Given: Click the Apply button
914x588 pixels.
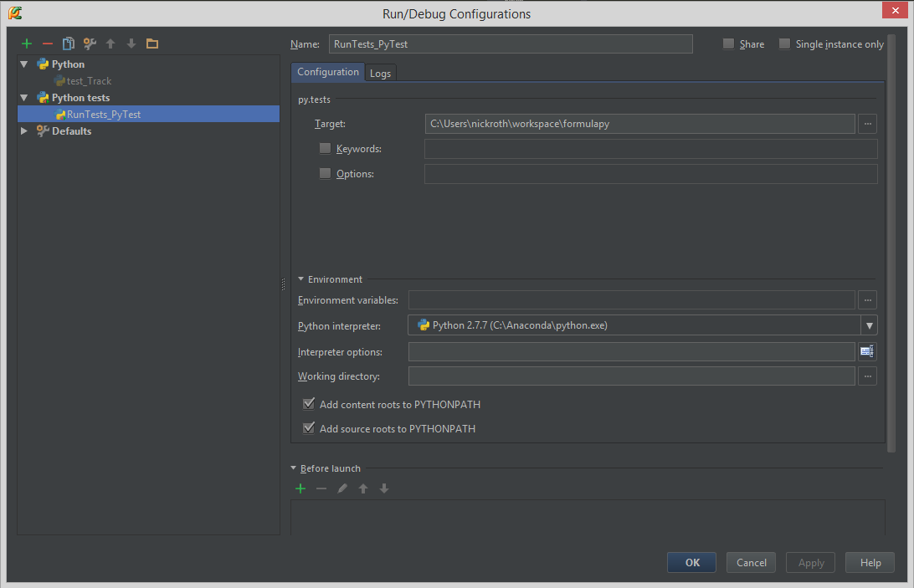Looking at the screenshot, I should tap(811, 562).
